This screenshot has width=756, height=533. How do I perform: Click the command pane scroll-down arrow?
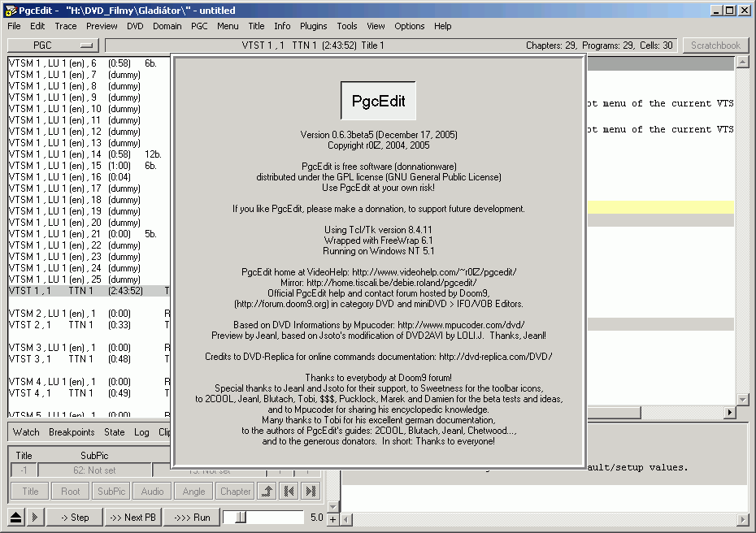pyautogui.click(x=742, y=400)
